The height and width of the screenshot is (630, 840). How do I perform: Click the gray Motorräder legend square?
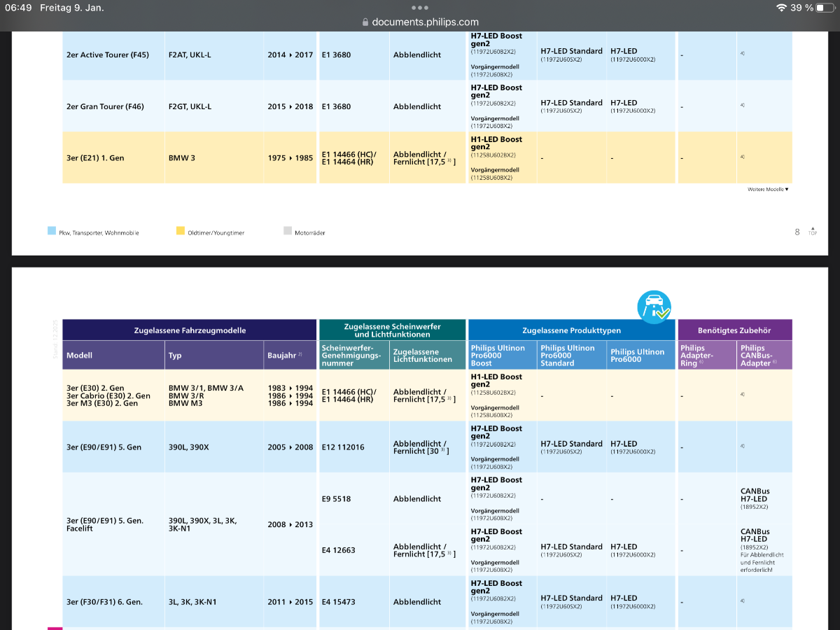coord(287,230)
